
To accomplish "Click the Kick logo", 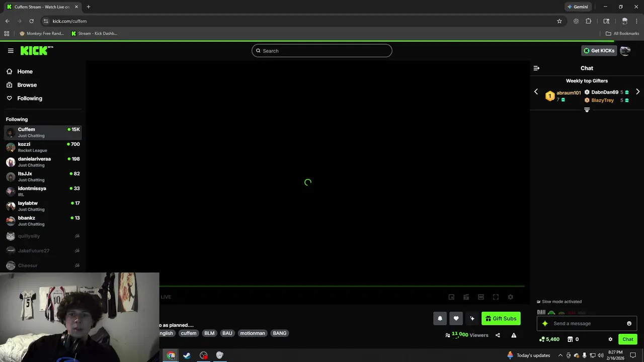I will click(36, 50).
